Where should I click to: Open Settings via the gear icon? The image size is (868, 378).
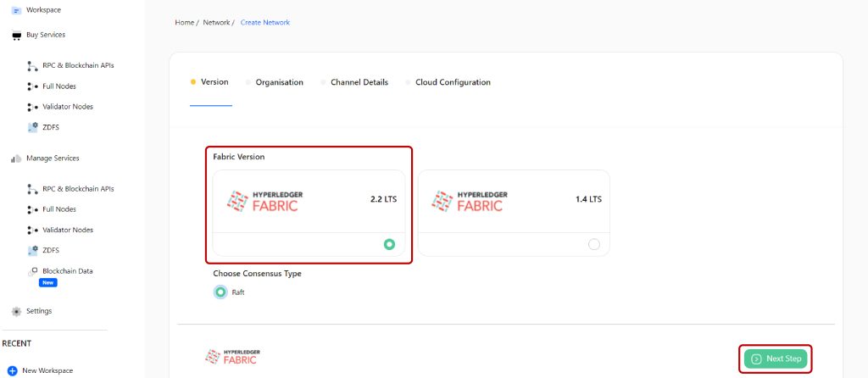coord(16,312)
